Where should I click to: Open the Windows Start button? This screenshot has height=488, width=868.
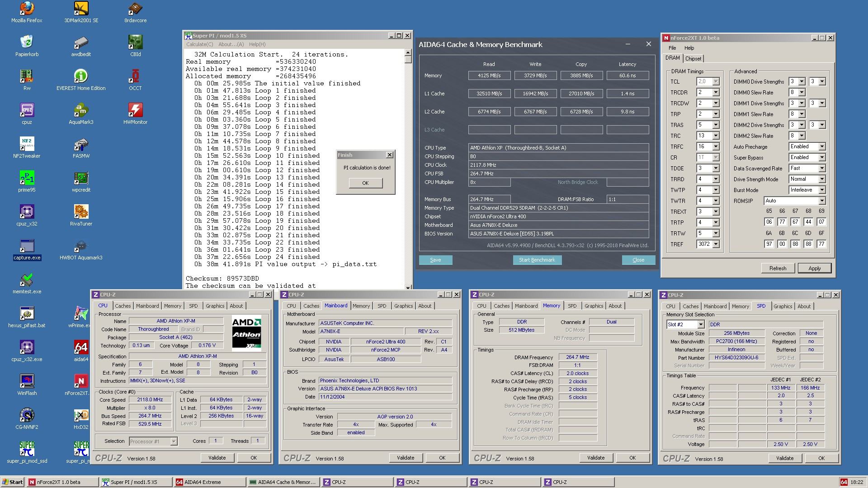coord(13,482)
